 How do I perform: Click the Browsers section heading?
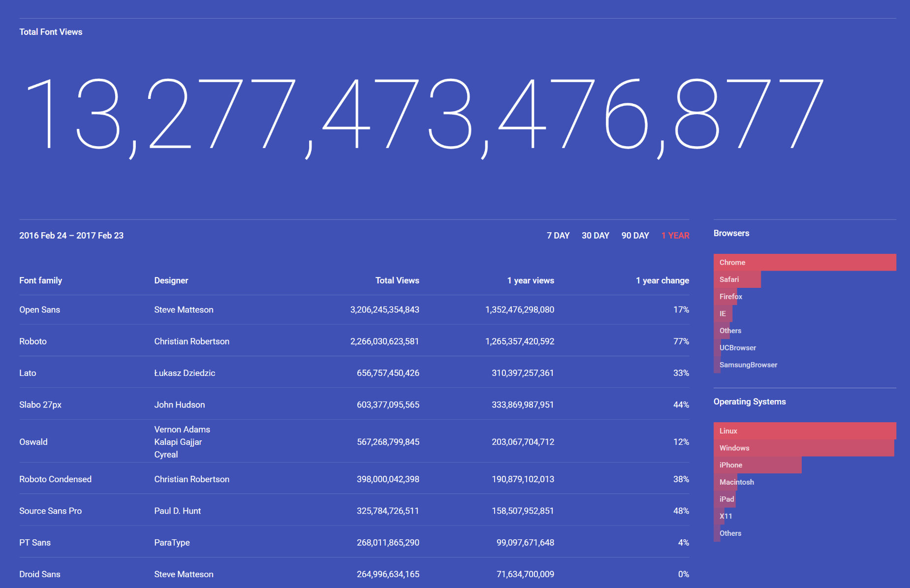coord(731,233)
